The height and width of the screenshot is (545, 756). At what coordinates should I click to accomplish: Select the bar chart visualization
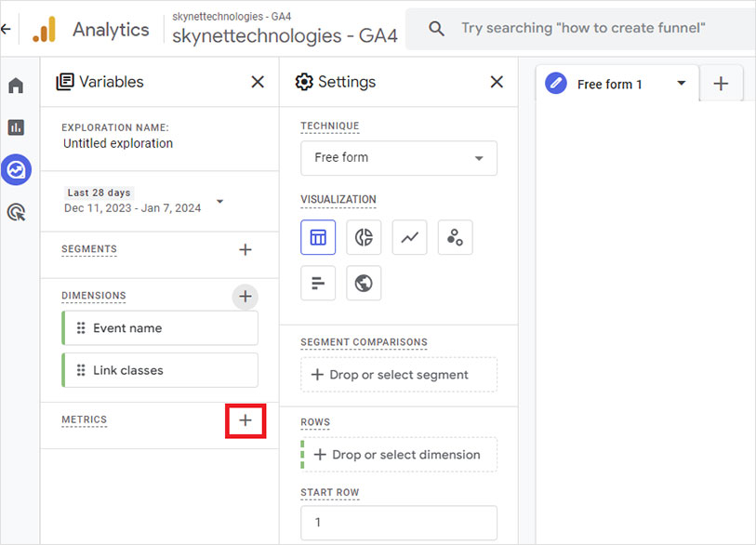click(318, 283)
